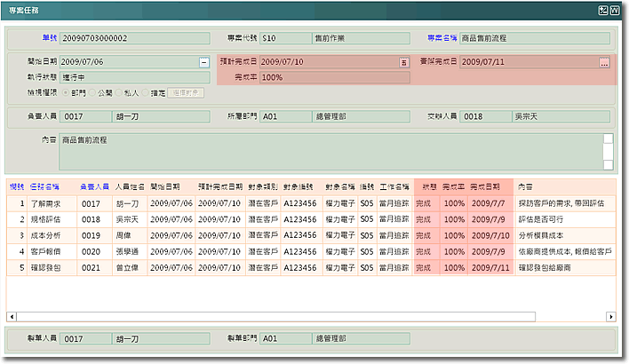This screenshot has width=629, height=364.
Task: Choose the 私人 radio option
Action: pyautogui.click(x=117, y=92)
